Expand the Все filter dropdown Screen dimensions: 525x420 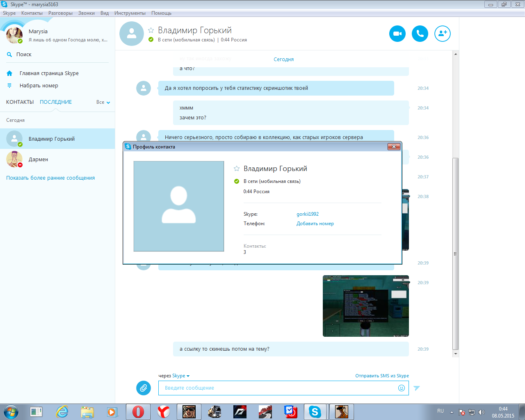click(103, 102)
